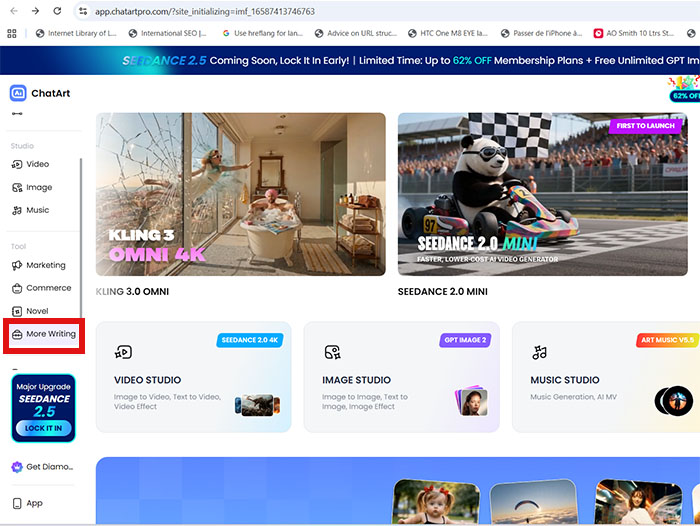Click MUSIC STUDIO card title
Image resolution: width=700 pixels, height=526 pixels.
(565, 380)
